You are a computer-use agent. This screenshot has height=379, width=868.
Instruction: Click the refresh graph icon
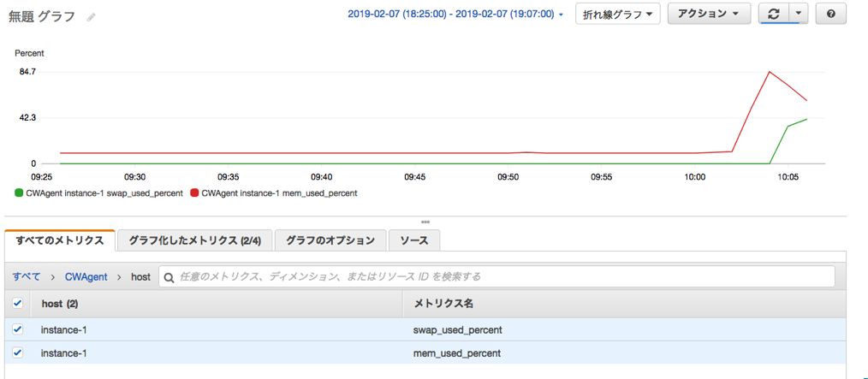pyautogui.click(x=775, y=15)
